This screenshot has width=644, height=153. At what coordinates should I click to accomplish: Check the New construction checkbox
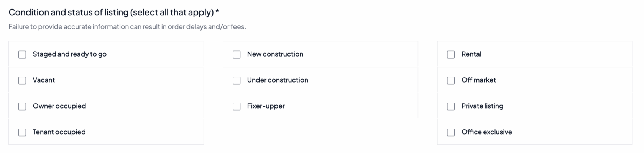(237, 54)
